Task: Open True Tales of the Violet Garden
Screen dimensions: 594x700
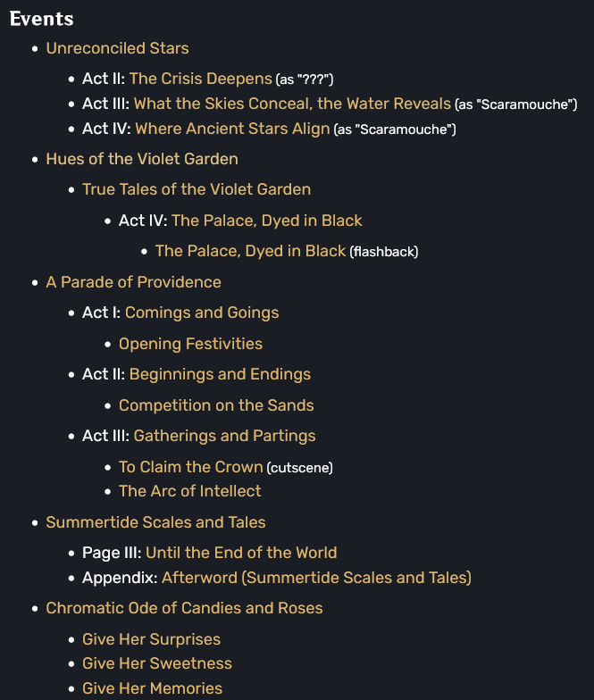Action: tap(197, 189)
